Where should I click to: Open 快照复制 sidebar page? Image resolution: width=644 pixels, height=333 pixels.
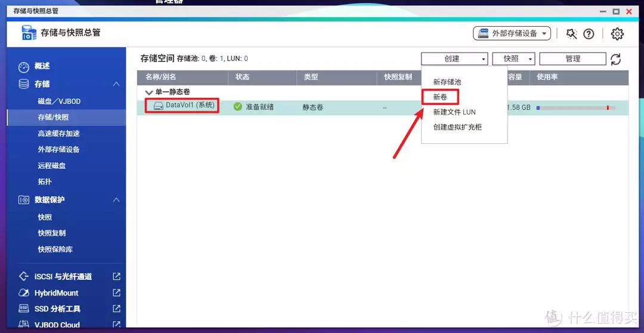tap(52, 233)
